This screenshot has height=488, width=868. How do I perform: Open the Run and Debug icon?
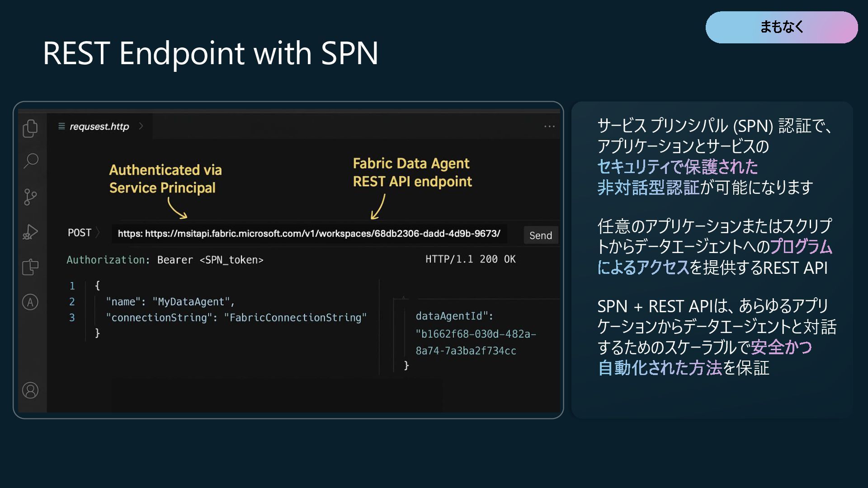30,232
